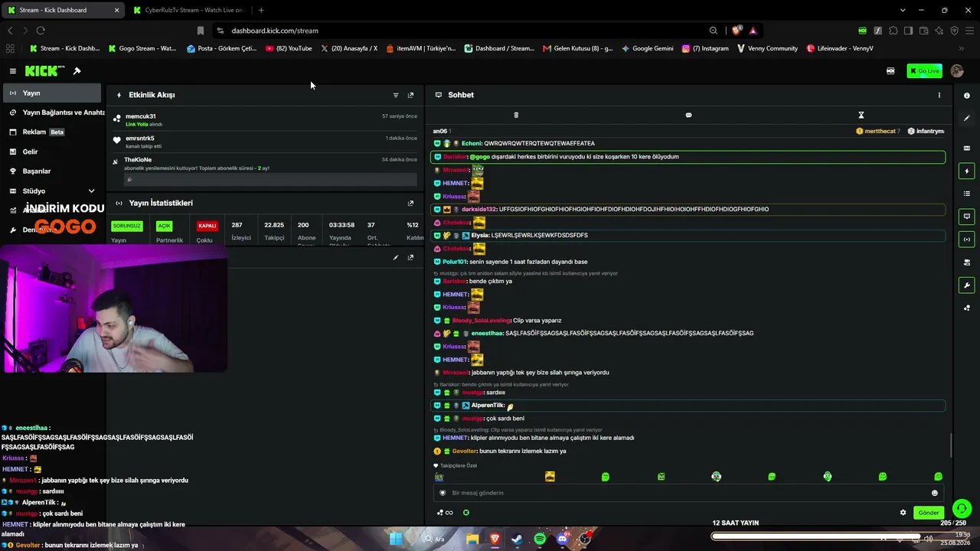Open moderator hammer icon in header
The image size is (980, 551).
tap(77, 71)
